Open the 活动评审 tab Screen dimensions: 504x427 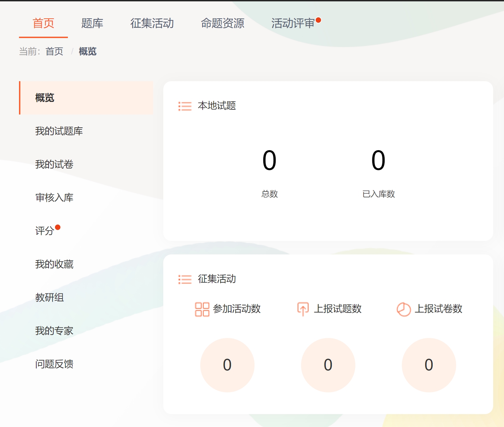293,23
